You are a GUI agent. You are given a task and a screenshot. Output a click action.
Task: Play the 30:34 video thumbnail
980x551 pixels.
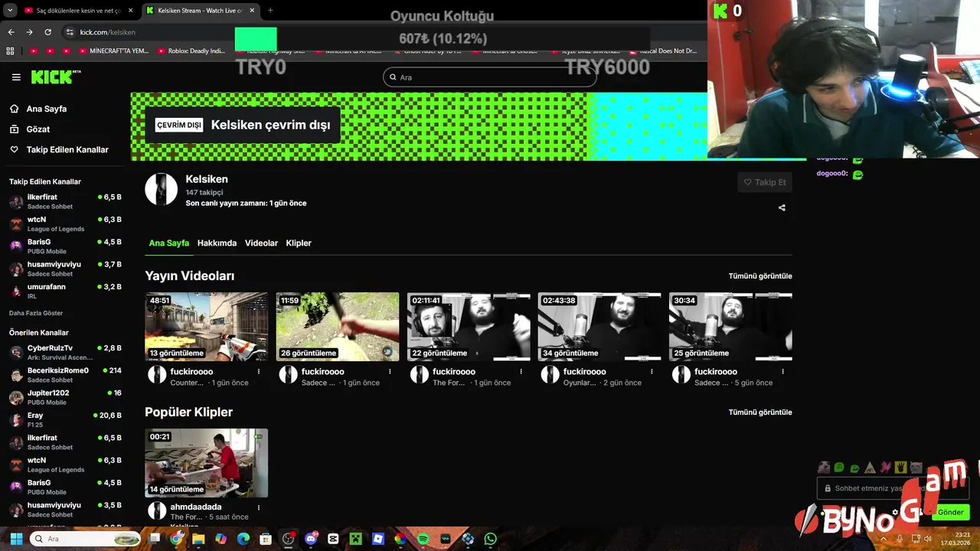[x=730, y=327]
